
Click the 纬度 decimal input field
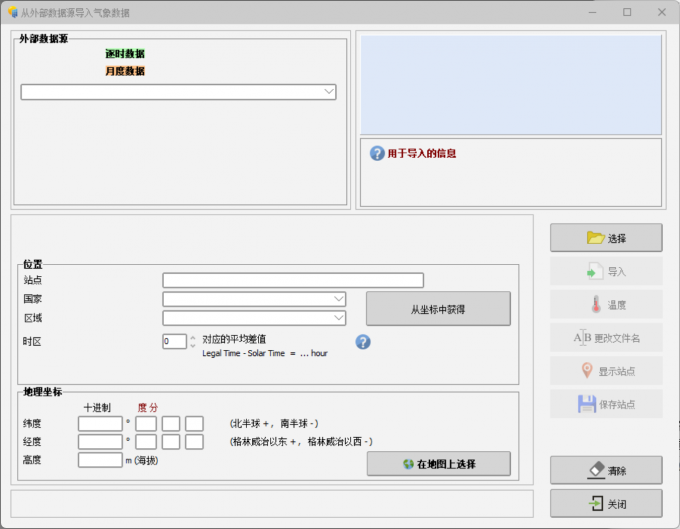pyautogui.click(x=100, y=424)
